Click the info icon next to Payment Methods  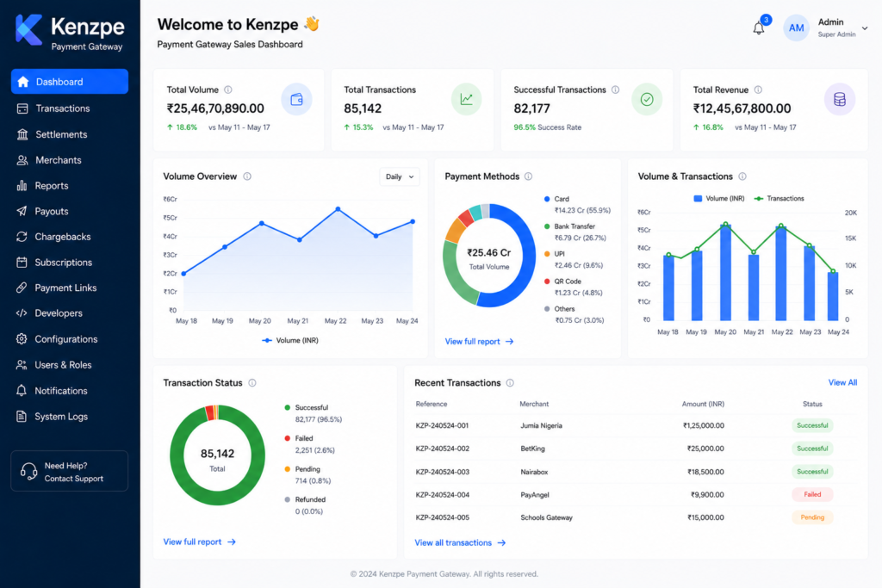[528, 176]
